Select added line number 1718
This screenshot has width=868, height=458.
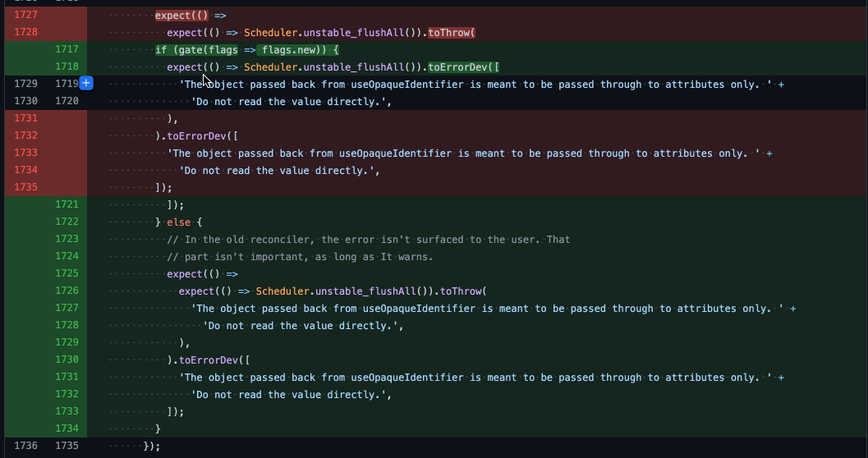(x=67, y=66)
